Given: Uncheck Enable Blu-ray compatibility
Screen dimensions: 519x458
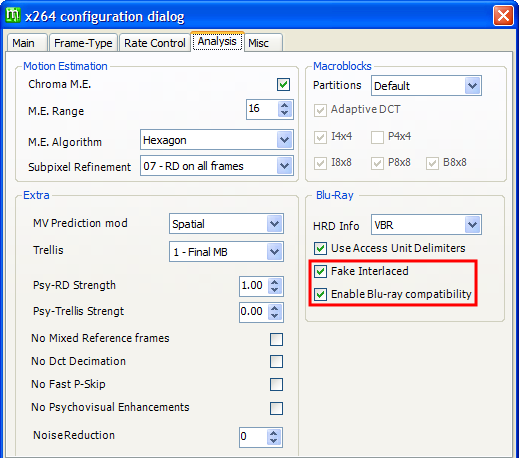Looking at the screenshot, I should coord(320,294).
